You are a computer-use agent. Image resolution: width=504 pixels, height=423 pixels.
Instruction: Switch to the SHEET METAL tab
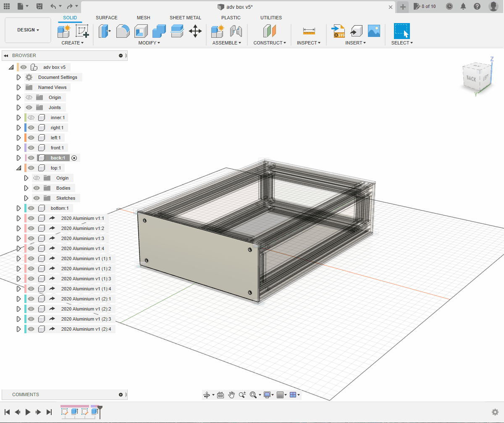(185, 18)
